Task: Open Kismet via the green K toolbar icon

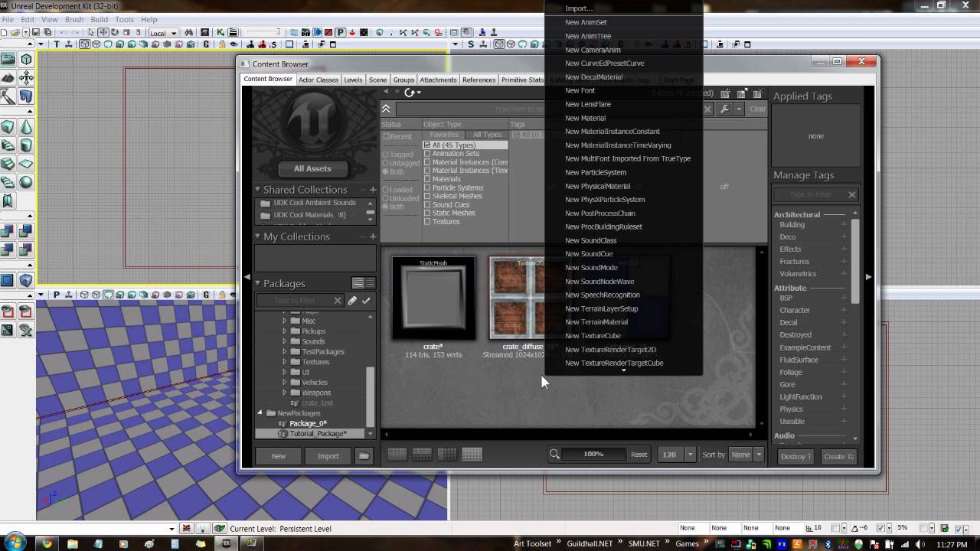Action: tap(220, 33)
